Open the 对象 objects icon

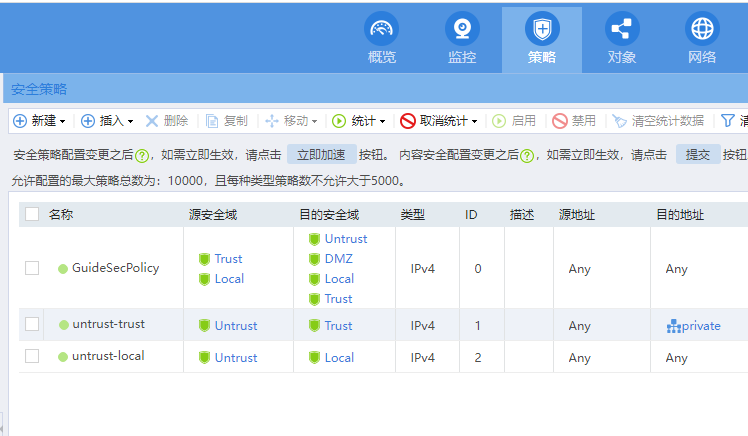click(x=621, y=29)
